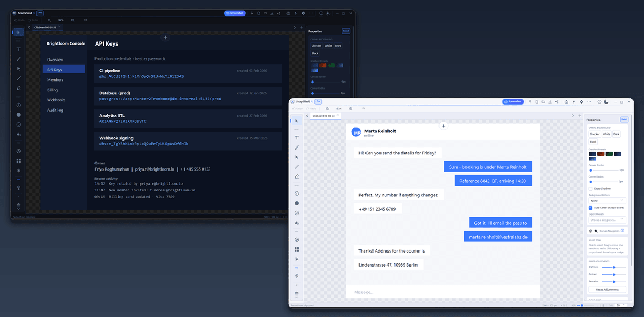Click the Screenshot button in light window
Image resolution: width=644 pixels, height=317 pixels.
(x=513, y=101)
